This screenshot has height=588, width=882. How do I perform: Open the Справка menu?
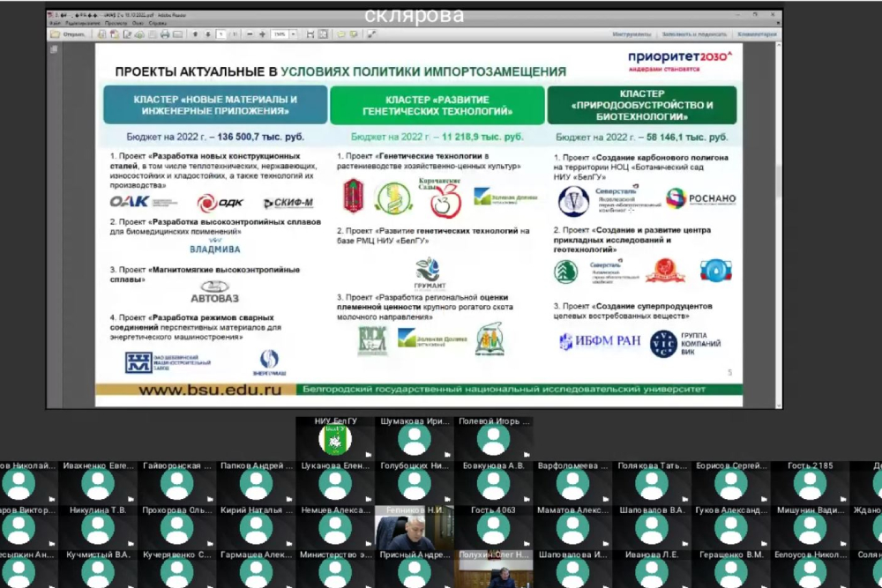tap(158, 23)
